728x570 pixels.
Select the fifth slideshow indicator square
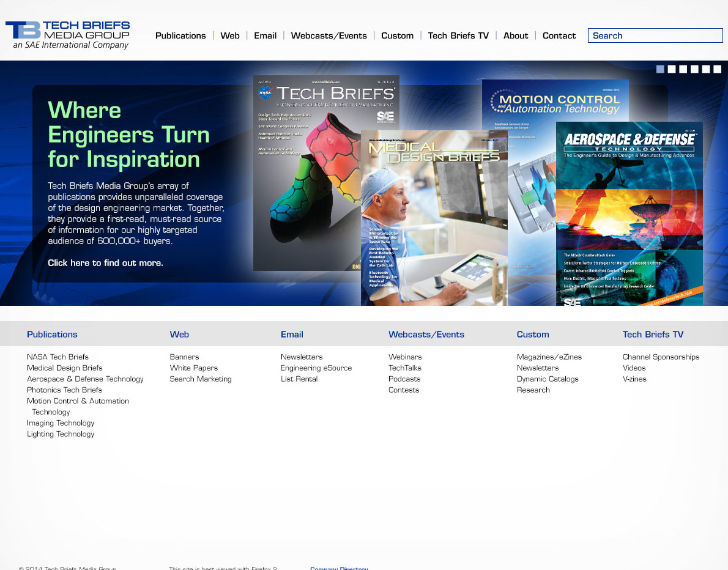click(706, 69)
